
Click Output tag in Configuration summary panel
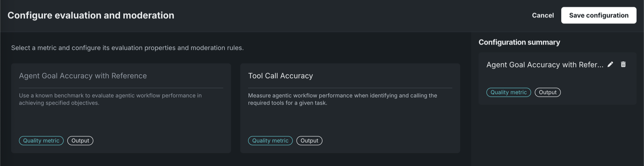(x=547, y=92)
